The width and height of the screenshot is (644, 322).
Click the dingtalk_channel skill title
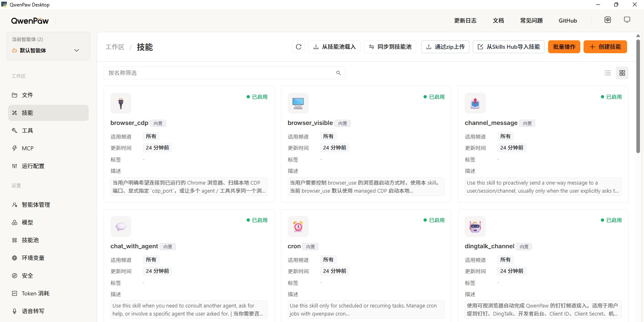(489, 246)
